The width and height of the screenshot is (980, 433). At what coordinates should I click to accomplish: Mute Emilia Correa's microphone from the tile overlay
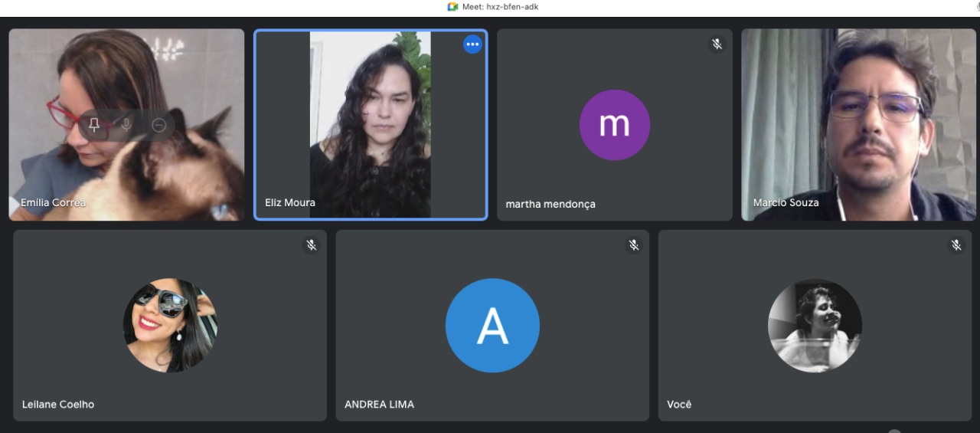(126, 125)
